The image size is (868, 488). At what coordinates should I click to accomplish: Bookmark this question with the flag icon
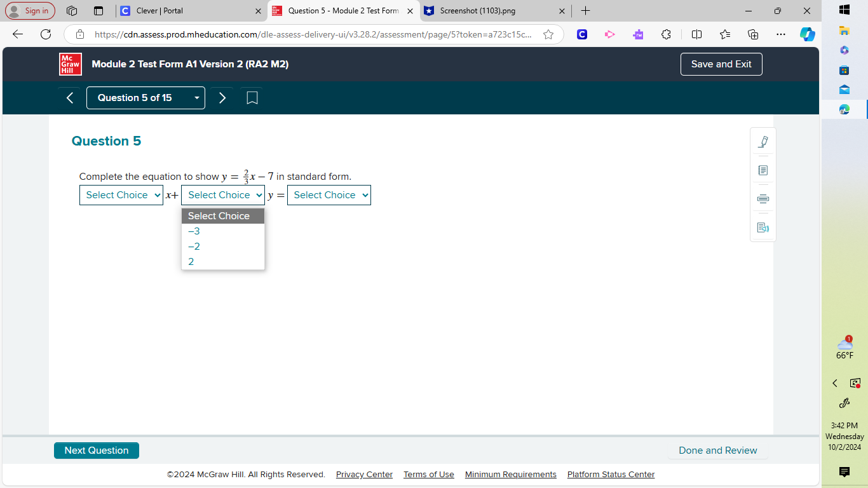point(252,98)
